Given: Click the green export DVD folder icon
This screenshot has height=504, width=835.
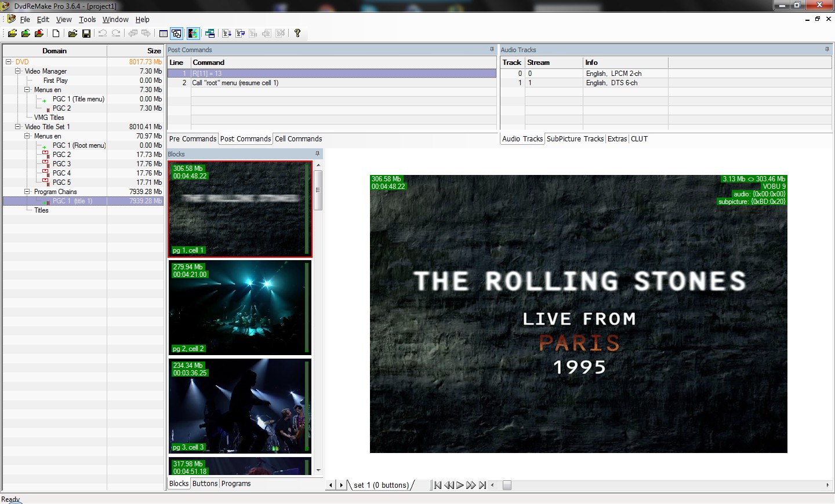Looking at the screenshot, I should pyautogui.click(x=26, y=34).
